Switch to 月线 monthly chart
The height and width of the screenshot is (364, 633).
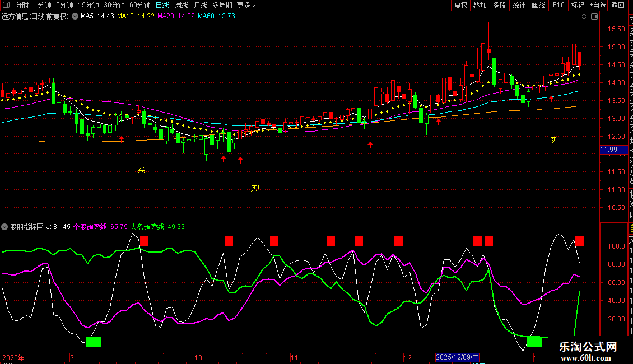tap(200, 5)
